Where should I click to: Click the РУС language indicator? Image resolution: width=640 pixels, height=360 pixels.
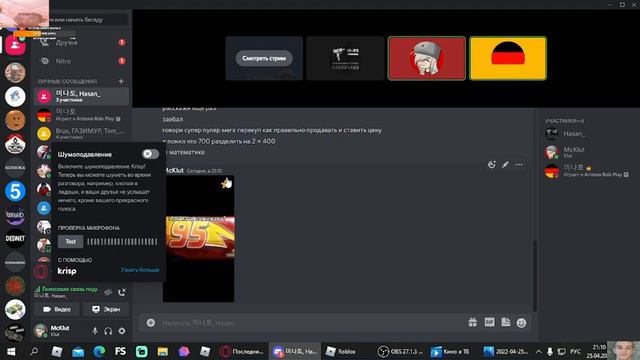click(x=576, y=351)
